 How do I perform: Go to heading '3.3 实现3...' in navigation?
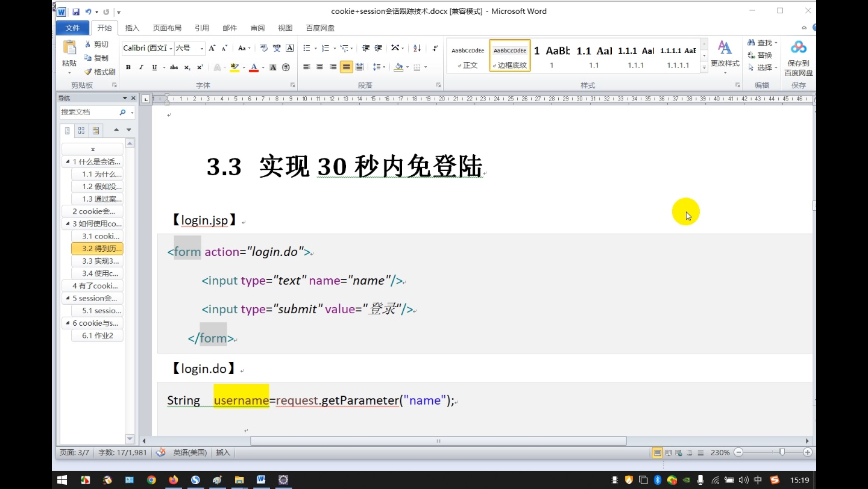coord(97,261)
